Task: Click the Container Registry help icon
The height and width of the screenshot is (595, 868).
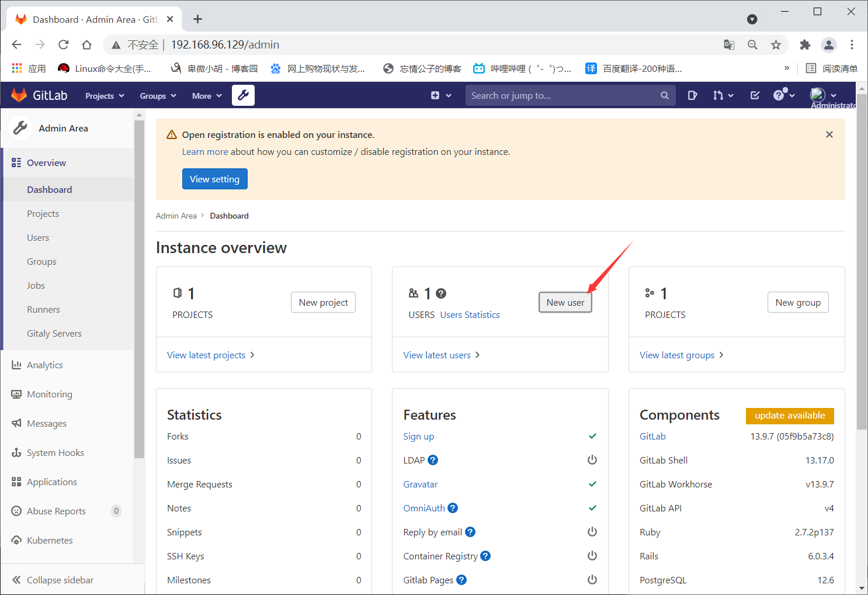Action: pyautogui.click(x=485, y=556)
